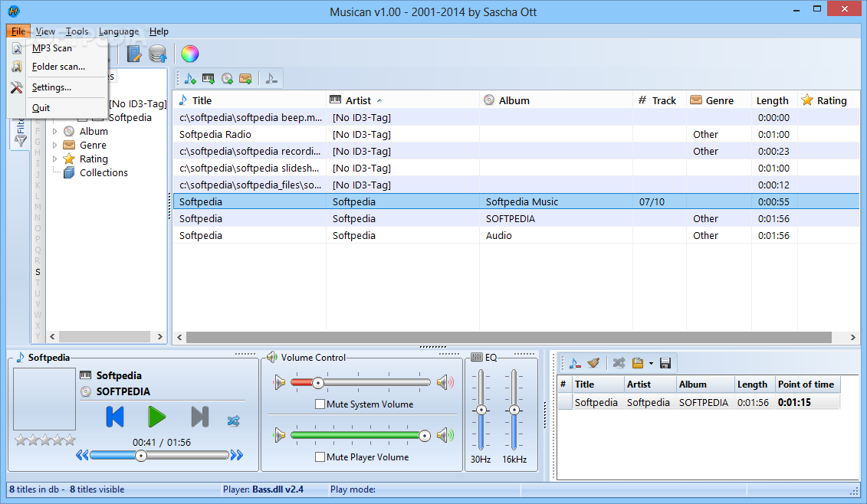The height and width of the screenshot is (504, 867).
Task: Click the Length column header
Action: 774,100
